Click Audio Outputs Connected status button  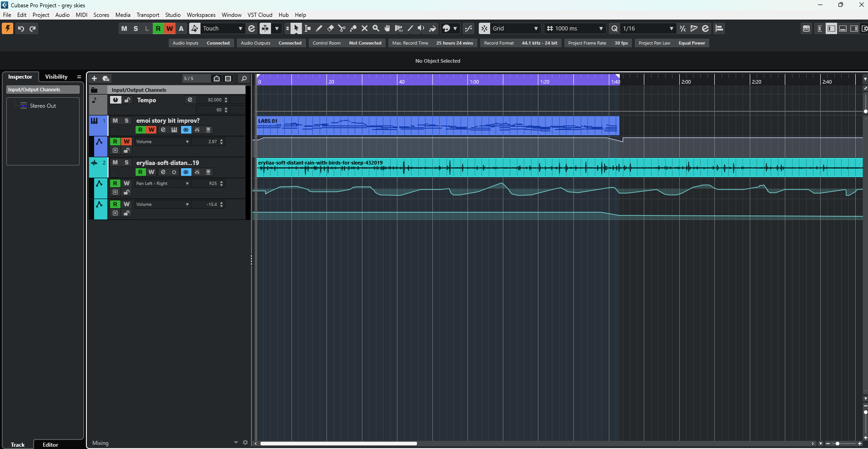271,43
